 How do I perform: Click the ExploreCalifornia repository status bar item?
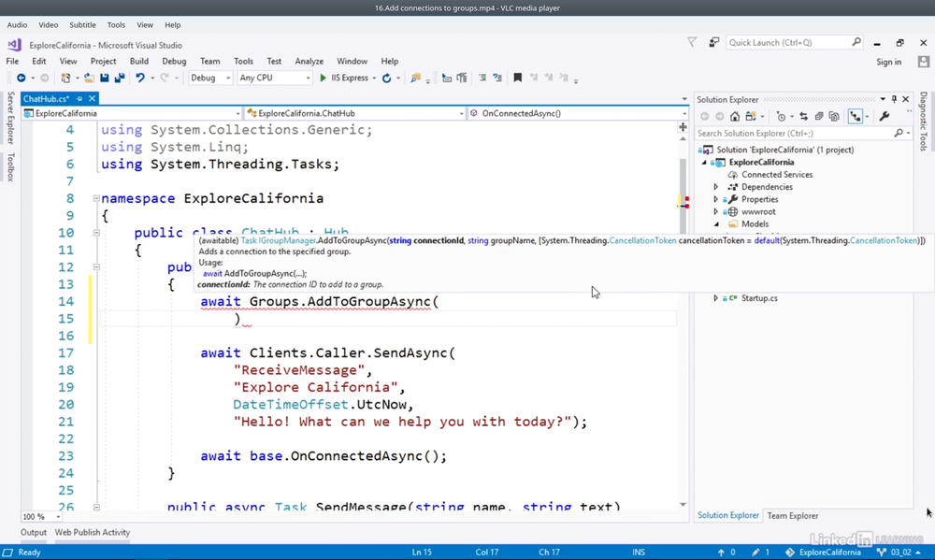coord(823,553)
